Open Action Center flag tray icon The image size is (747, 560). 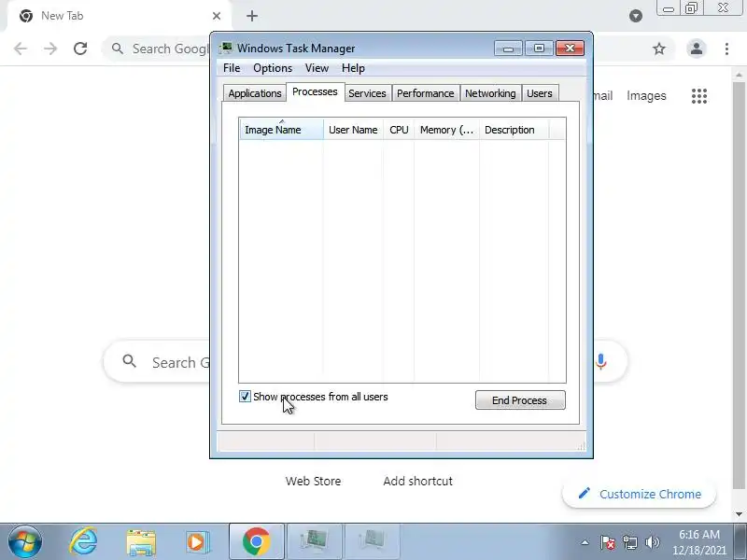pos(607,542)
